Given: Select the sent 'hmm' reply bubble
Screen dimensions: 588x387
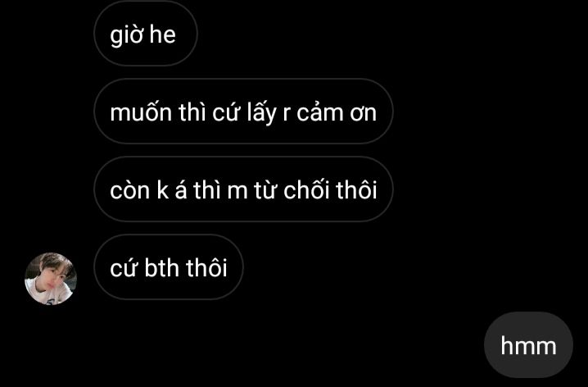Looking at the screenshot, I should 528,345.
